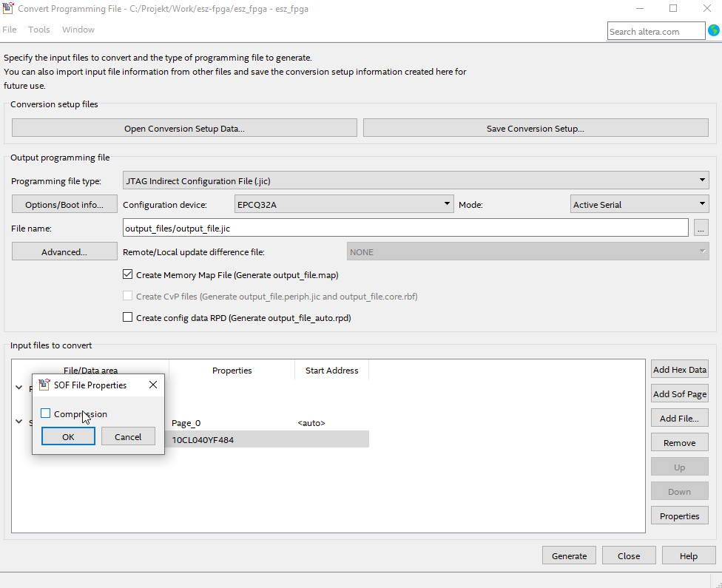Open Options/Boot info settings
The image size is (722, 588).
64,204
